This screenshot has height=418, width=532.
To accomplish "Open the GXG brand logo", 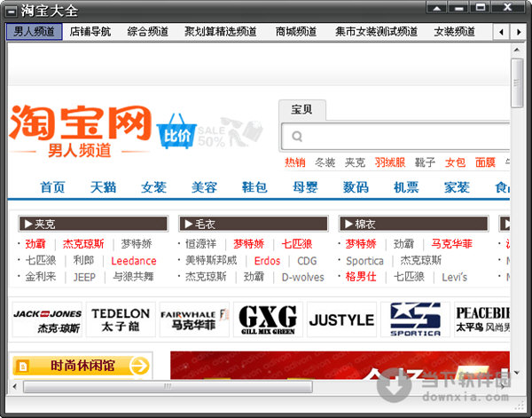I will pyautogui.click(x=268, y=319).
